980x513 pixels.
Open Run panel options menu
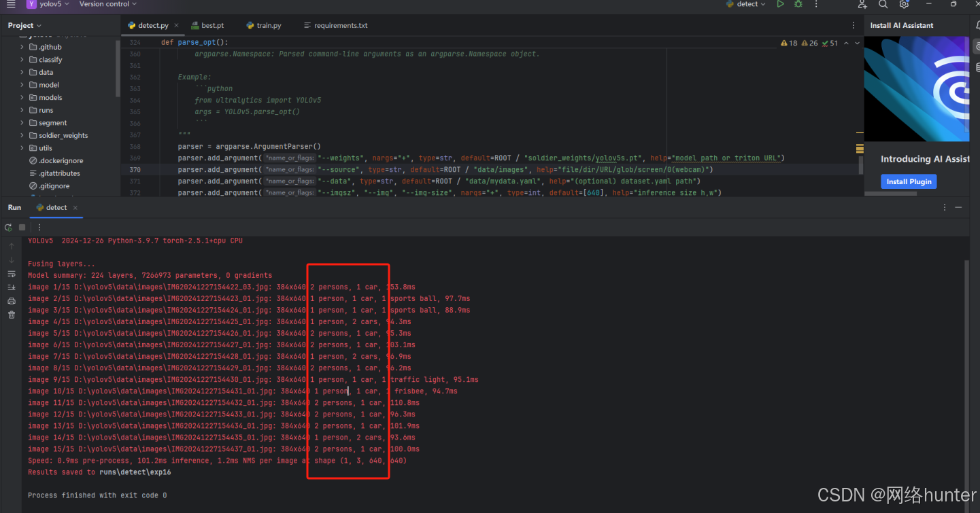click(x=945, y=207)
